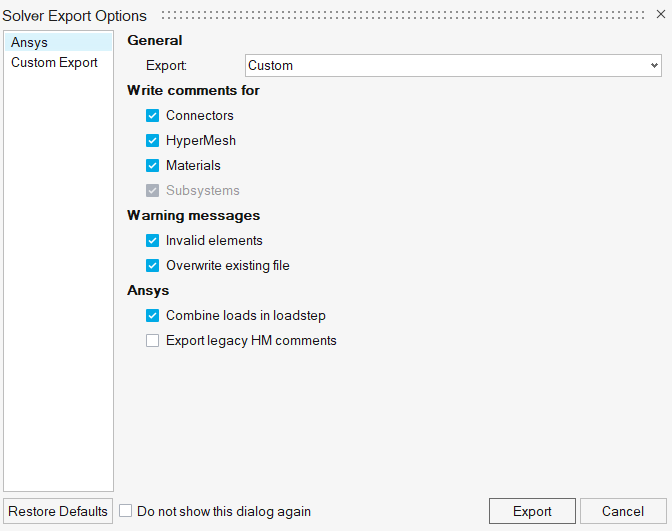Uncheck Overwrite existing file warning

point(153,266)
